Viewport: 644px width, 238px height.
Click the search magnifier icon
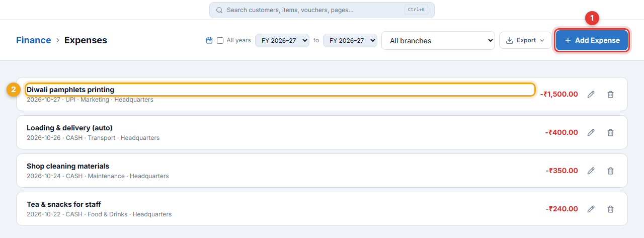click(x=219, y=10)
